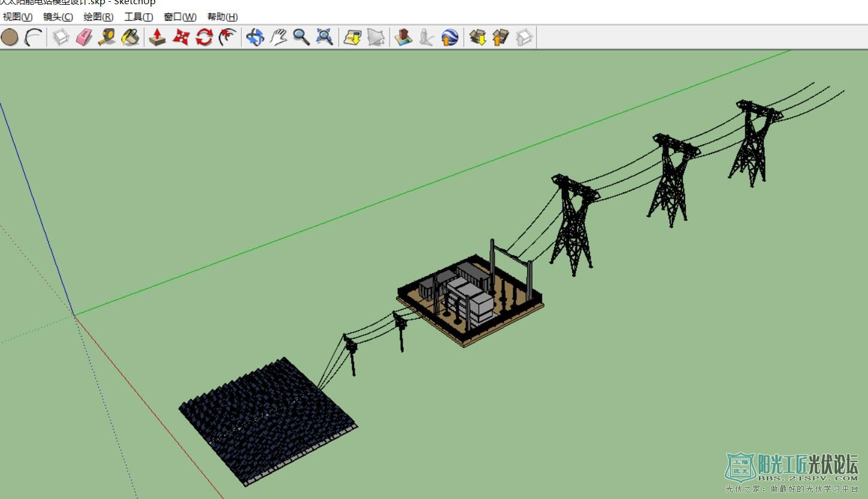Click the Zoom Extents tool
868x499 pixels.
(324, 37)
